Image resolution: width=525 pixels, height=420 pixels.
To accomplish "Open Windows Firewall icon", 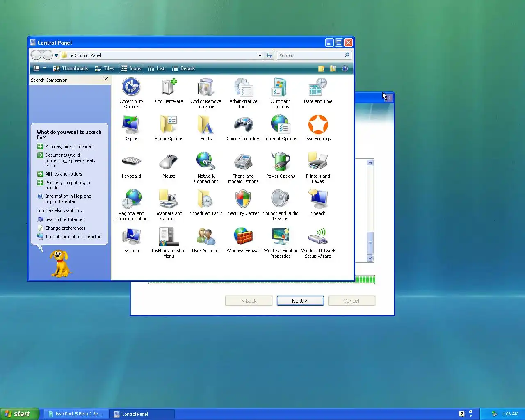I will tap(243, 240).
